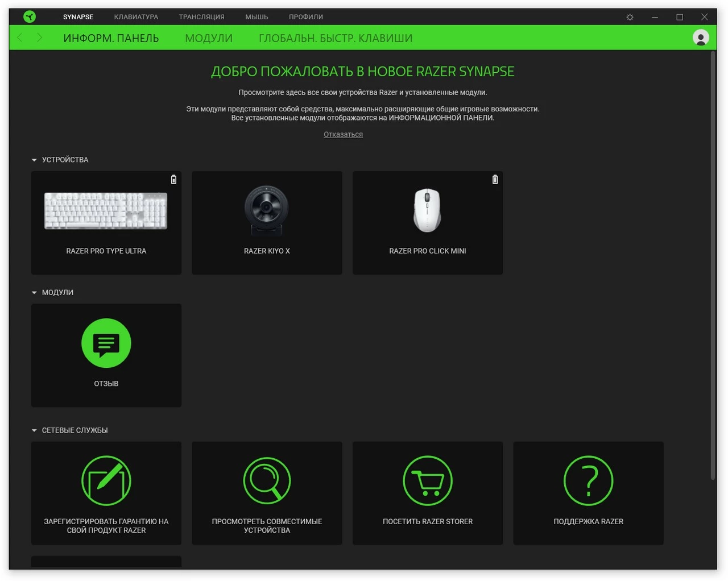Open settings via the gear icon
728x581 pixels.
click(630, 17)
